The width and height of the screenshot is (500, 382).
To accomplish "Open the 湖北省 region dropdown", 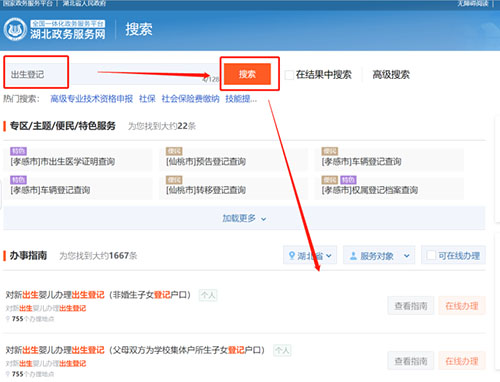I will (310, 256).
